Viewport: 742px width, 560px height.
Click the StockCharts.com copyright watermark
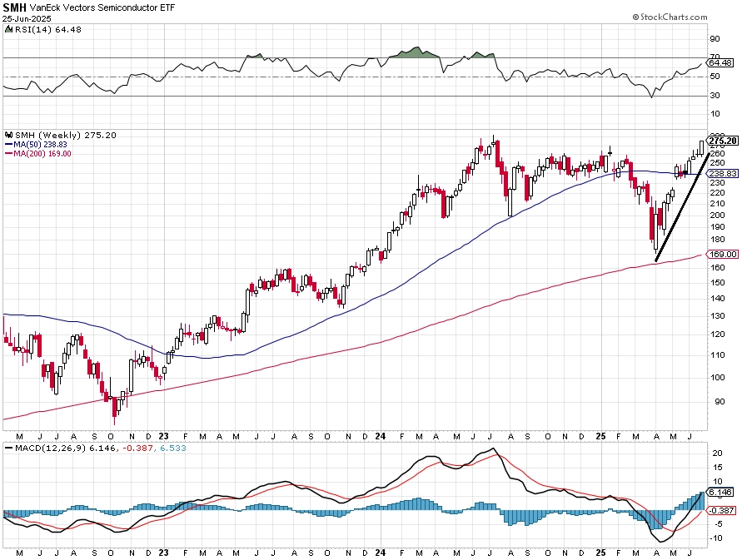(670, 17)
